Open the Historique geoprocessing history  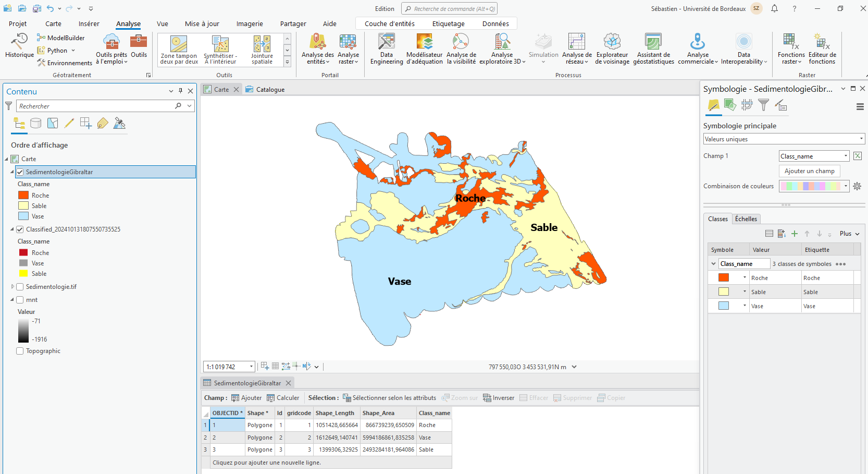tap(19, 45)
